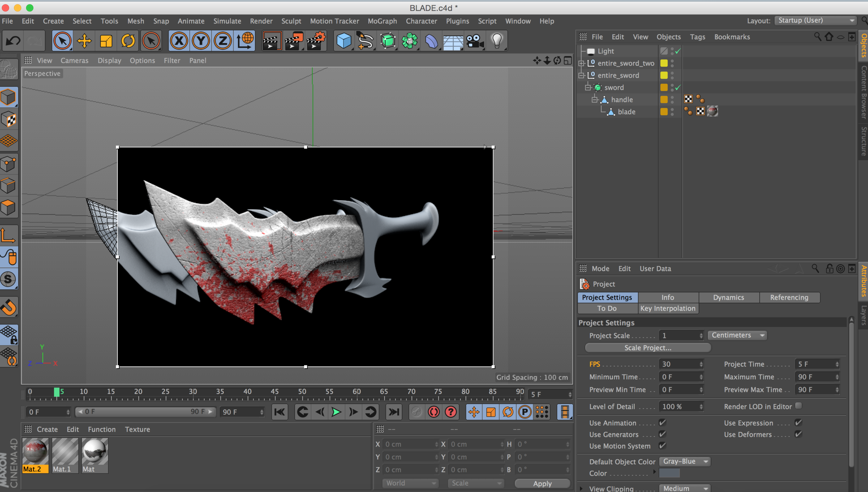Enable X axis lock
This screenshot has height=492, width=868.
click(179, 41)
